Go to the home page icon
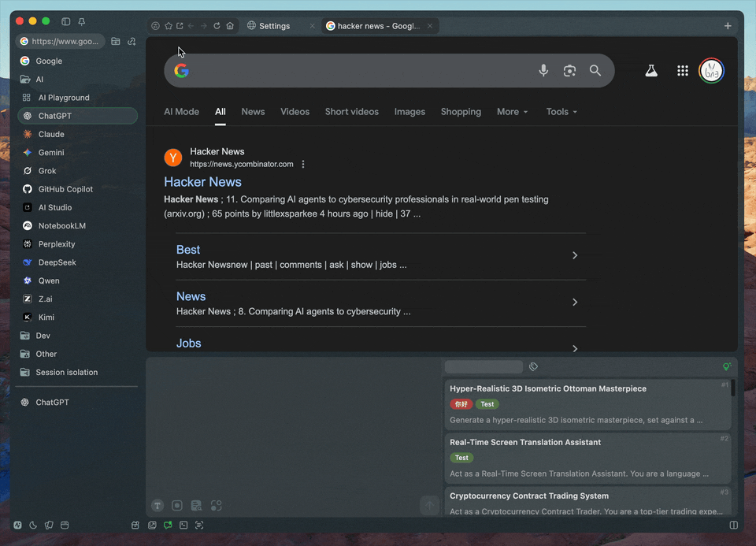This screenshot has width=756, height=546. [x=230, y=26]
